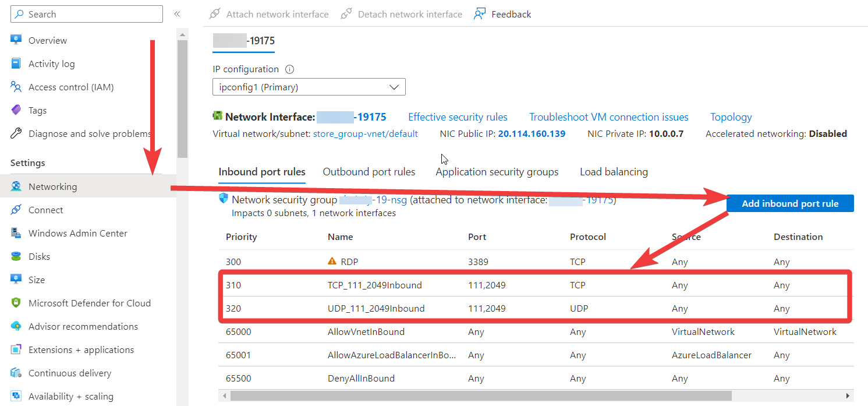
Task: Open store_group-vnet/default subnet link
Action: coord(366,134)
